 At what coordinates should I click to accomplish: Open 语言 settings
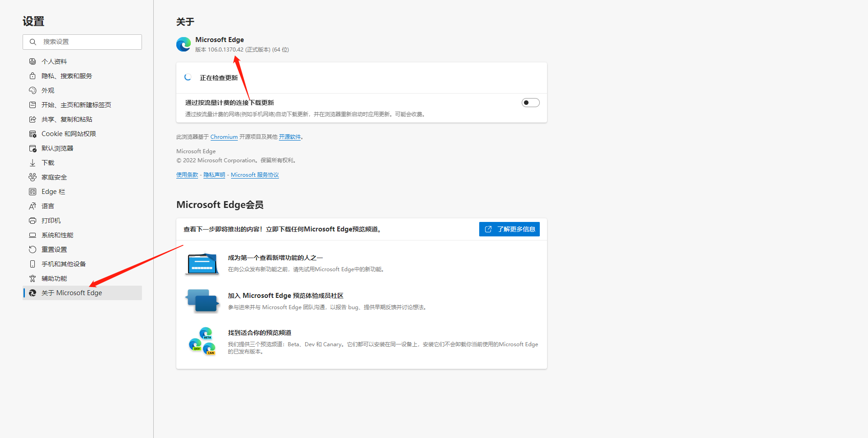click(82, 206)
